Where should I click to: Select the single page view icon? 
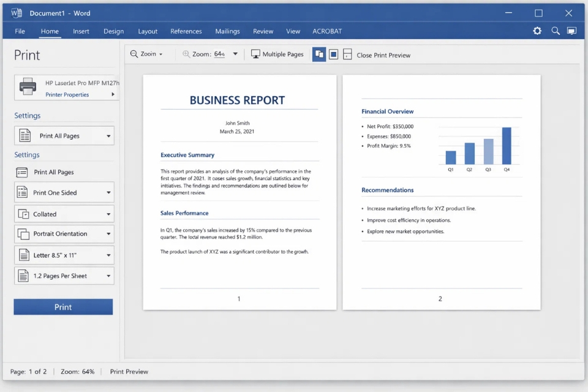(333, 55)
